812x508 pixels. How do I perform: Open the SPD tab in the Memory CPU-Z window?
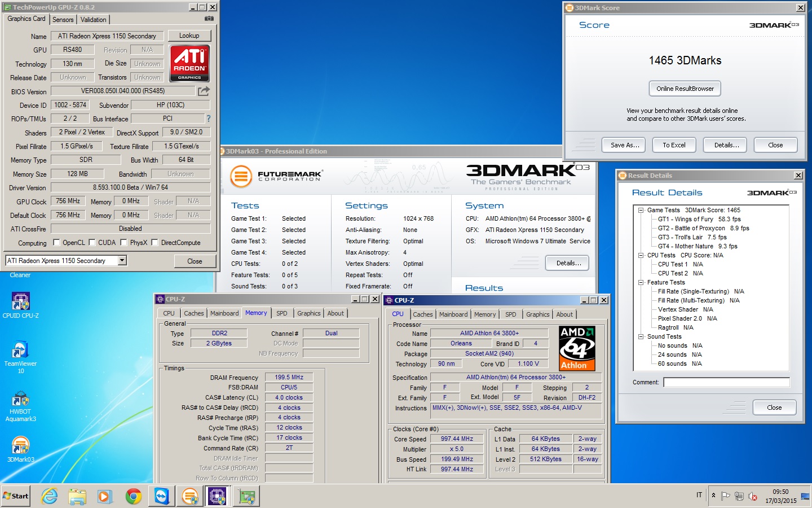[282, 313]
